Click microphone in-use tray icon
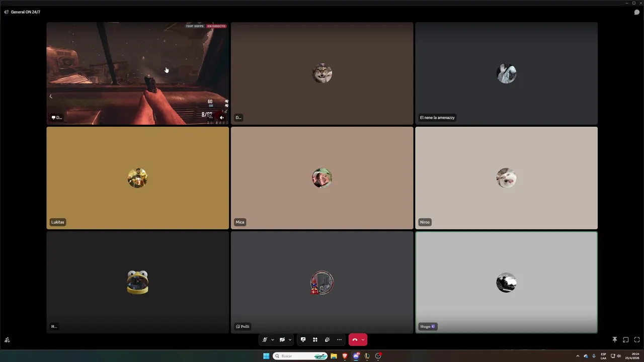This screenshot has width=644, height=362. (x=594, y=356)
